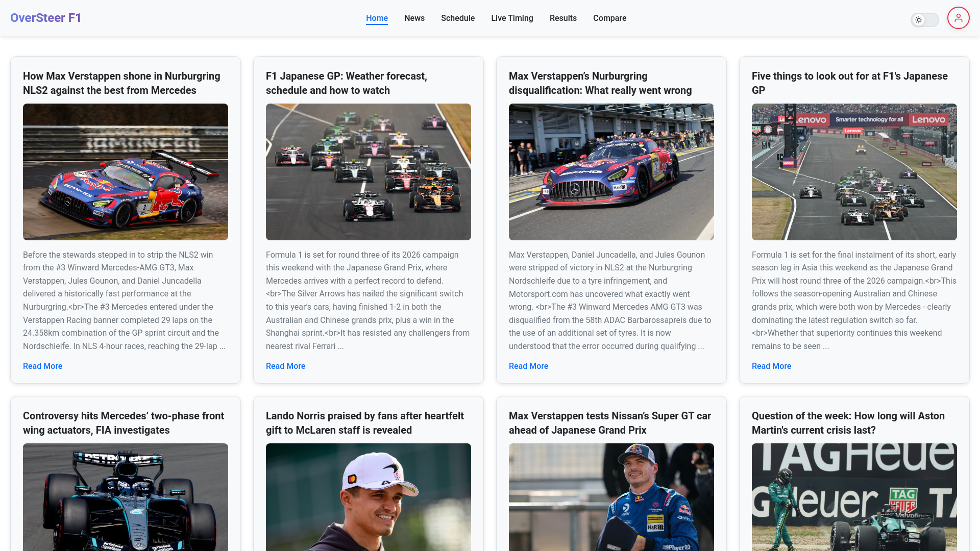Open the Mercedes-AMG pit lane photo

click(611, 172)
